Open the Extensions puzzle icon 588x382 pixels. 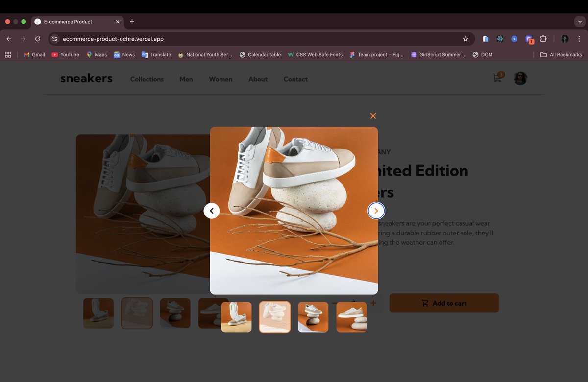click(x=543, y=39)
